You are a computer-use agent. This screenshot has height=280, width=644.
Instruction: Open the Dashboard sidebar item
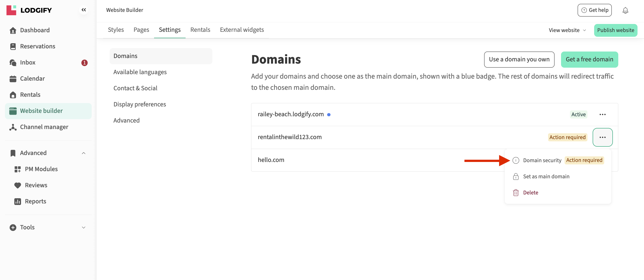(x=34, y=30)
